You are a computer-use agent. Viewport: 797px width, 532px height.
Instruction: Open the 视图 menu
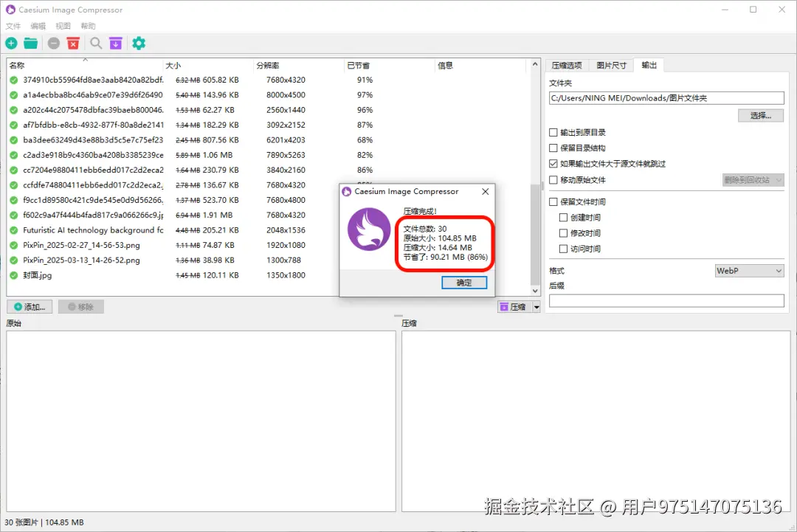[x=63, y=26]
